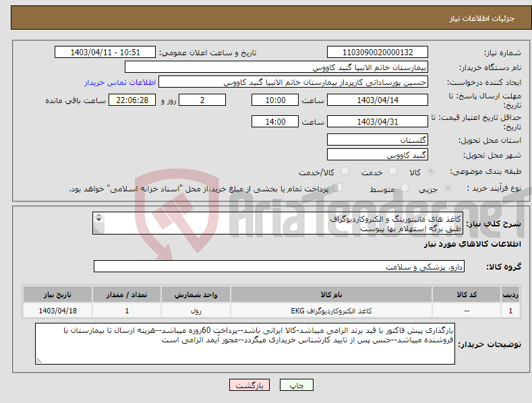
Task: Click the deadline time field 10:00
Action: click(x=275, y=100)
